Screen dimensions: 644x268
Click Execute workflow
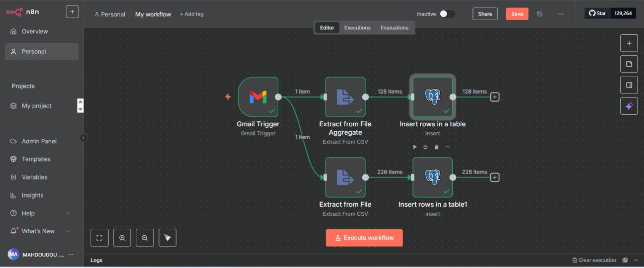pyautogui.click(x=364, y=238)
